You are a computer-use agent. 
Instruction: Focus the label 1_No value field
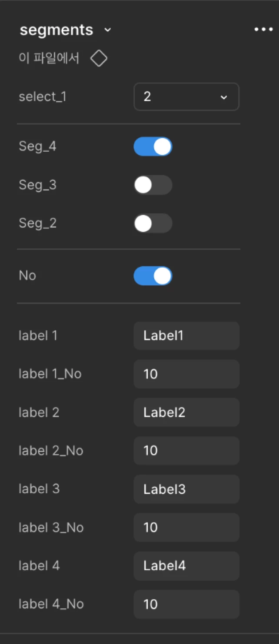coord(186,374)
